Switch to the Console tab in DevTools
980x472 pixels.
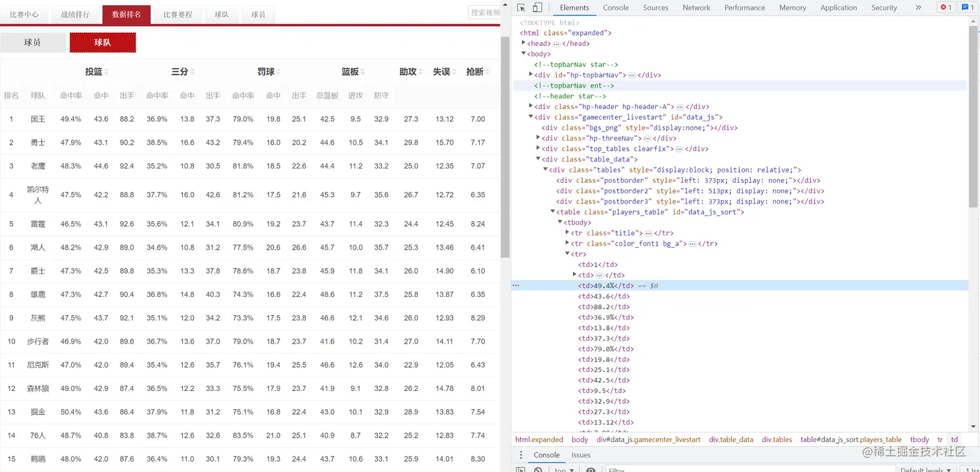point(616,8)
